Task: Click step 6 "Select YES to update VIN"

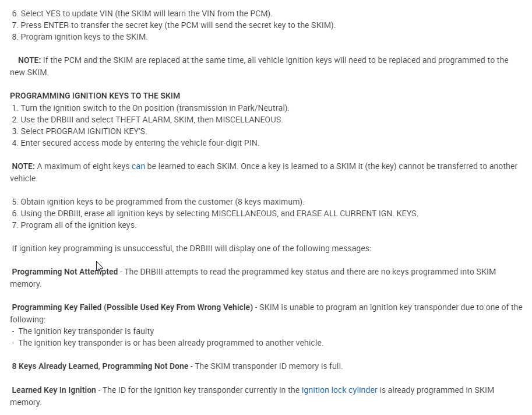Action: (x=142, y=13)
